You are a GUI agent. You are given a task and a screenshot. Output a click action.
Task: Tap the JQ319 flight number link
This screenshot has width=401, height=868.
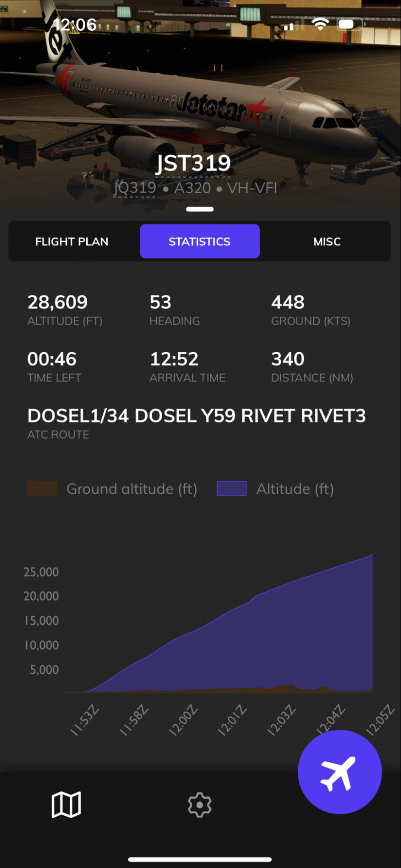click(x=135, y=188)
